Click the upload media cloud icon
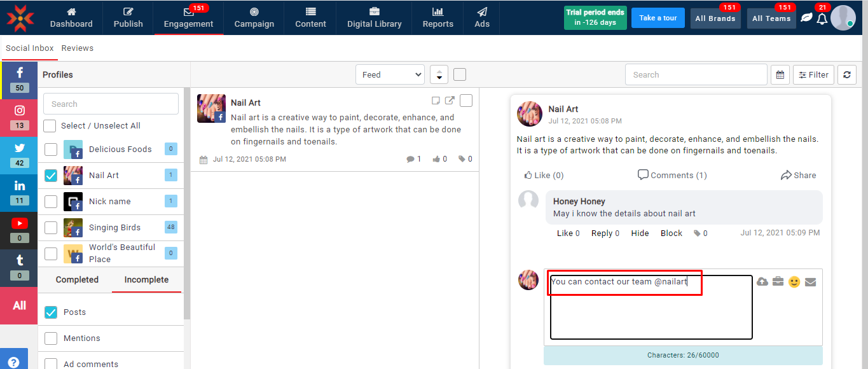 tap(762, 282)
